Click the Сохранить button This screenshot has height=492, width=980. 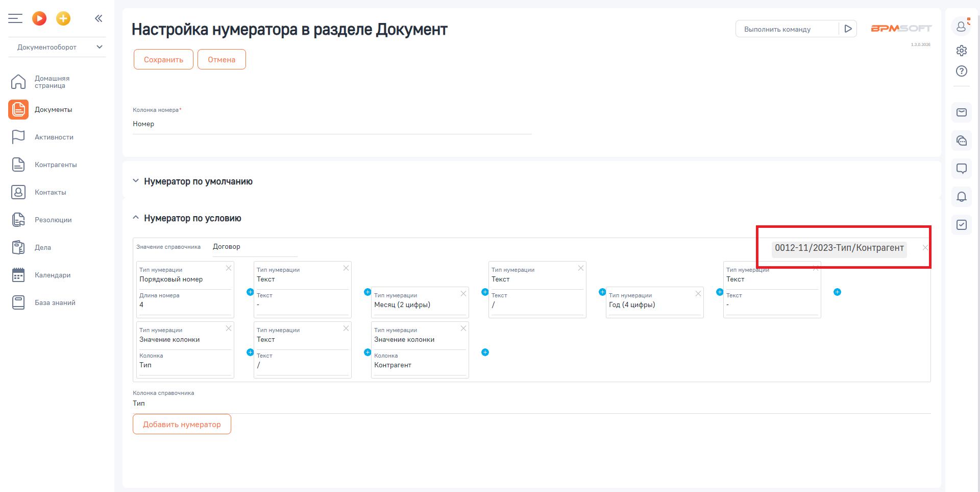163,59
